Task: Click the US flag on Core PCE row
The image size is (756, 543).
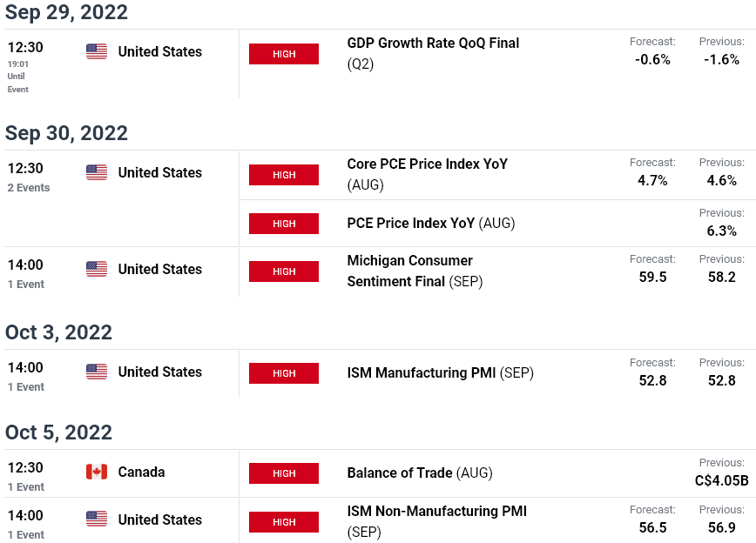Action: (x=97, y=172)
